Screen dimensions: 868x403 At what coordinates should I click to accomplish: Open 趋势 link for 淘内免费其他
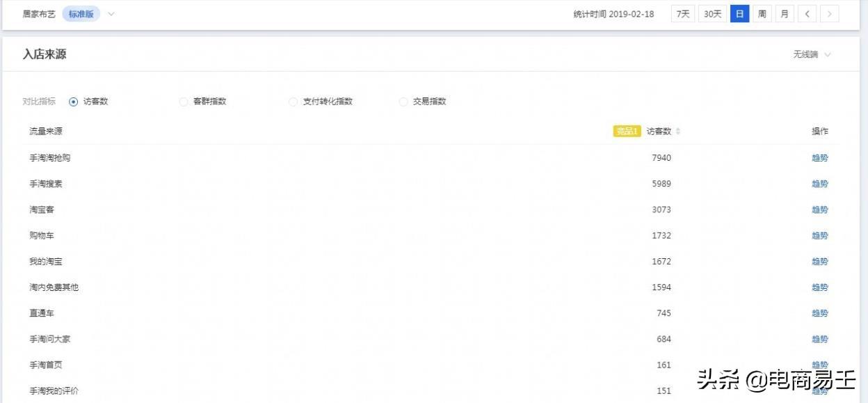click(x=820, y=287)
